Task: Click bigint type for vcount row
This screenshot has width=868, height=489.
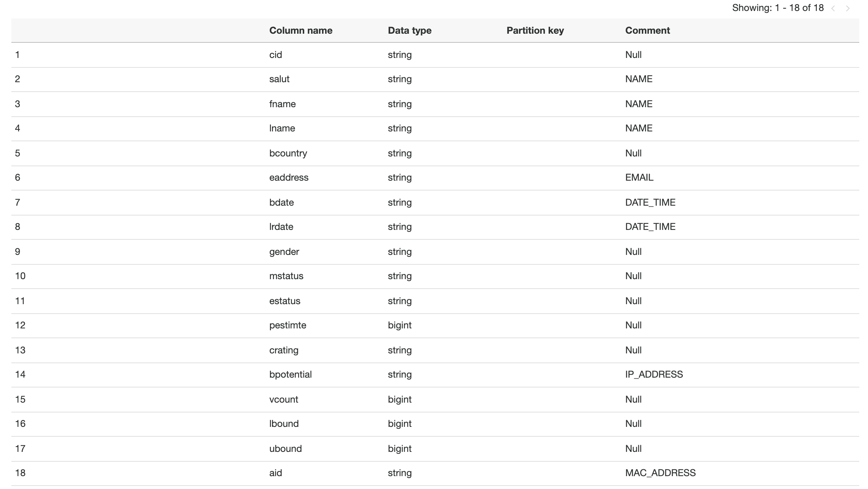Action: 399,399
